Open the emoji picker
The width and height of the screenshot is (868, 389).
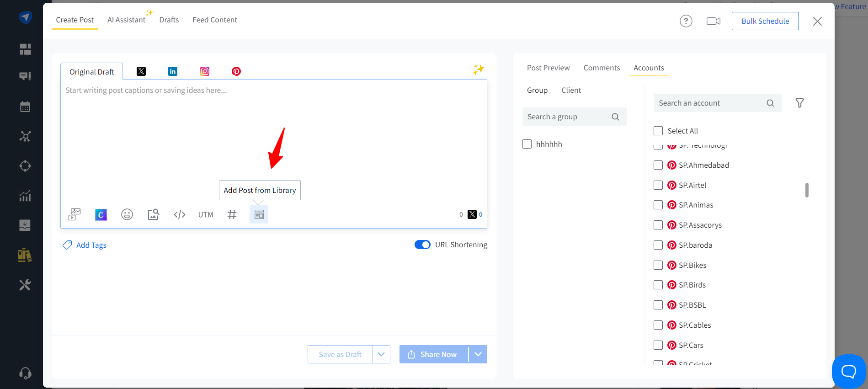click(x=127, y=214)
